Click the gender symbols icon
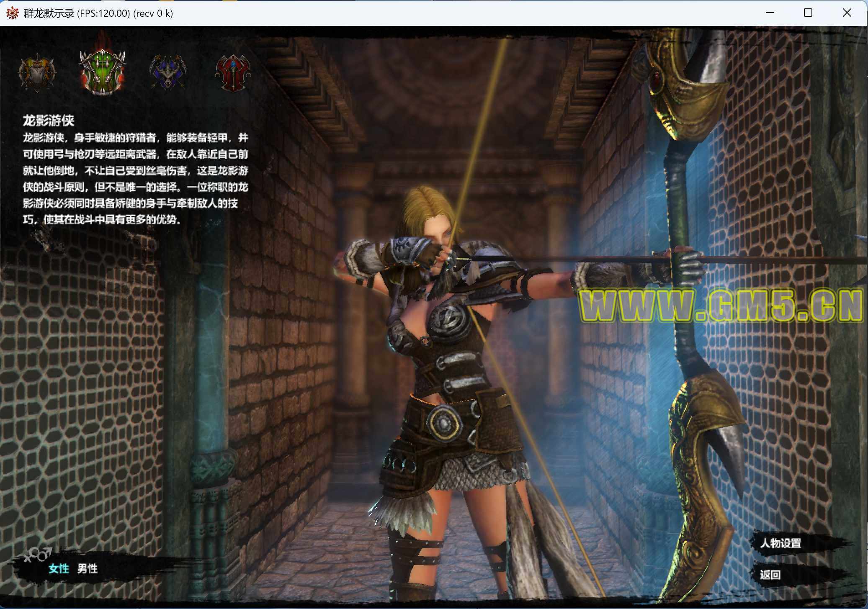 point(38,555)
